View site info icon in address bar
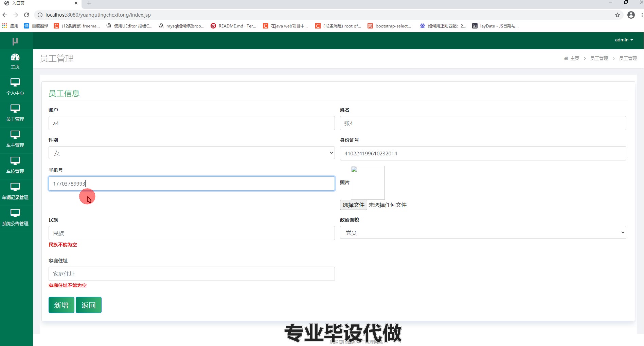 pyautogui.click(x=40, y=15)
